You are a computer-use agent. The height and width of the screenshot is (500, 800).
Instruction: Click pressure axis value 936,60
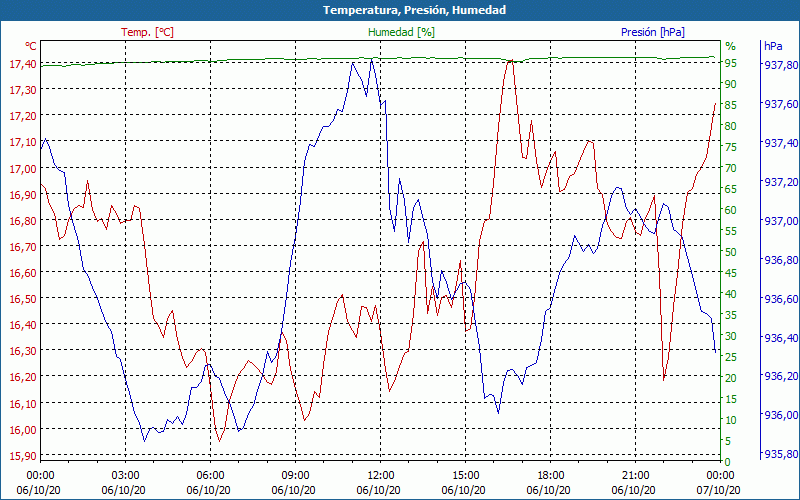(781, 298)
